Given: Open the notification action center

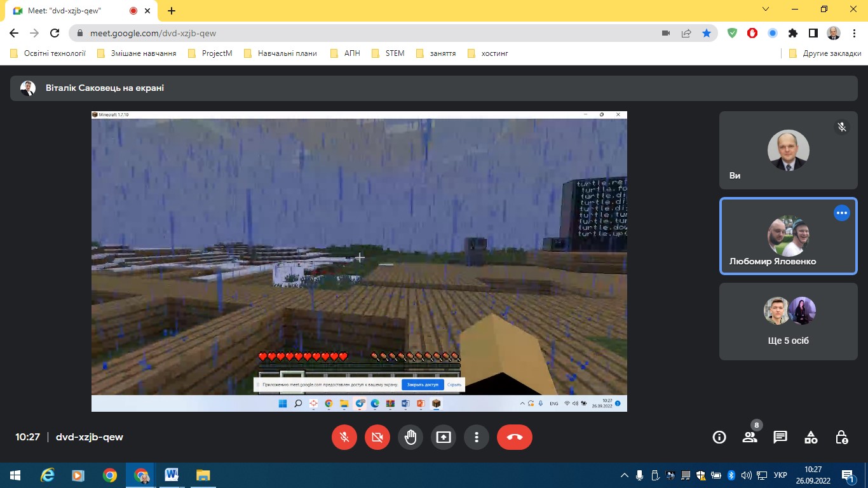Looking at the screenshot, I should click(848, 475).
